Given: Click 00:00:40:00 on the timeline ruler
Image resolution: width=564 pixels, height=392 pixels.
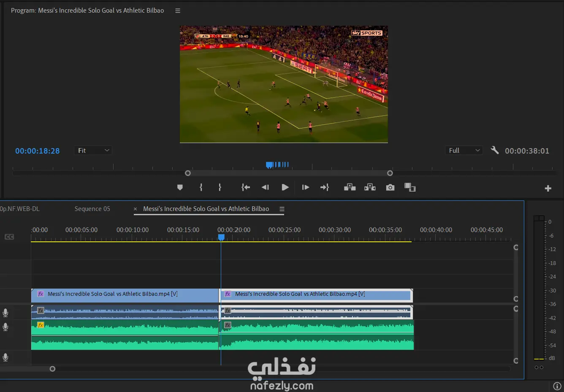Looking at the screenshot, I should (436, 230).
